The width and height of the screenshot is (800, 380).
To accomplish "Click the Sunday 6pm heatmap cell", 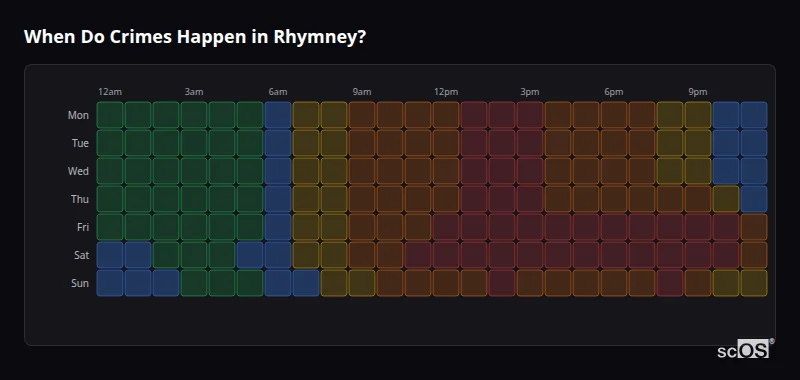I will click(x=614, y=283).
